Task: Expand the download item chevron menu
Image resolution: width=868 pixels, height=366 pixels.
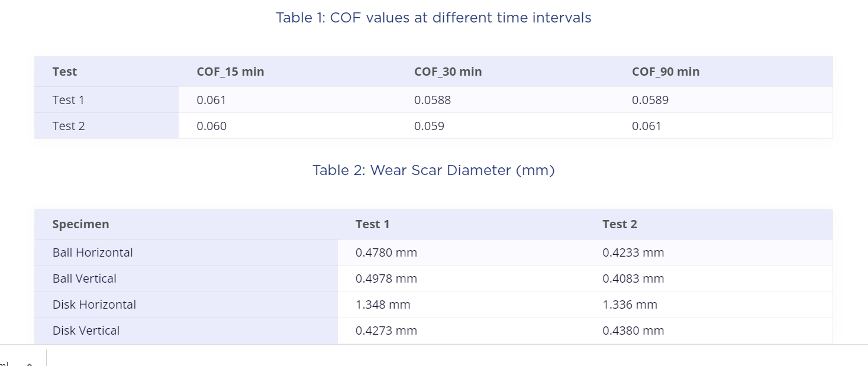Action: pyautogui.click(x=29, y=364)
